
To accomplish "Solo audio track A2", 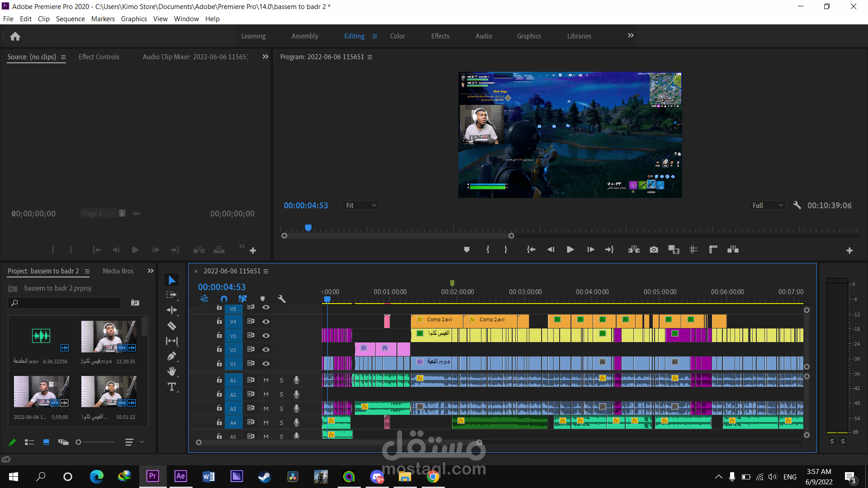I will coord(281,394).
